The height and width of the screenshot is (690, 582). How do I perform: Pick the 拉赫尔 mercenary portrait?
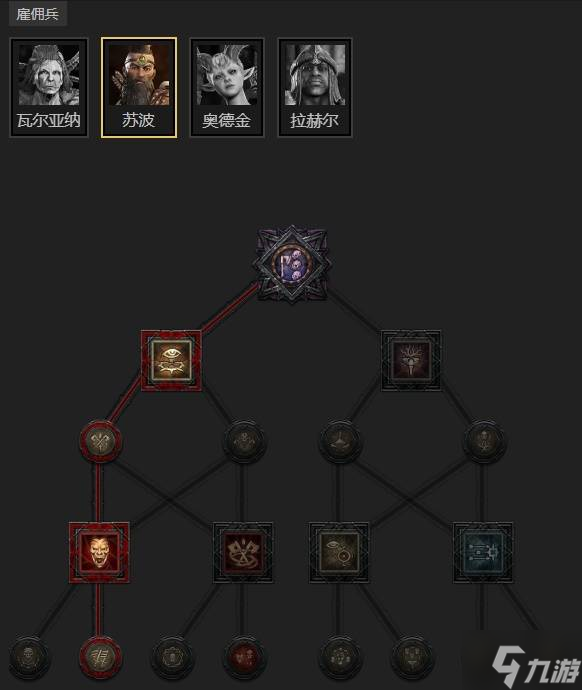315,88
